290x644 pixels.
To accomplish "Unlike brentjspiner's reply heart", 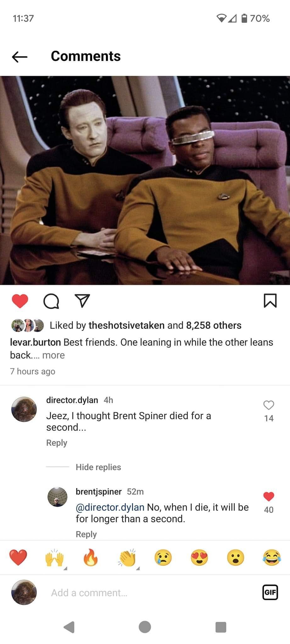I will (269, 496).
